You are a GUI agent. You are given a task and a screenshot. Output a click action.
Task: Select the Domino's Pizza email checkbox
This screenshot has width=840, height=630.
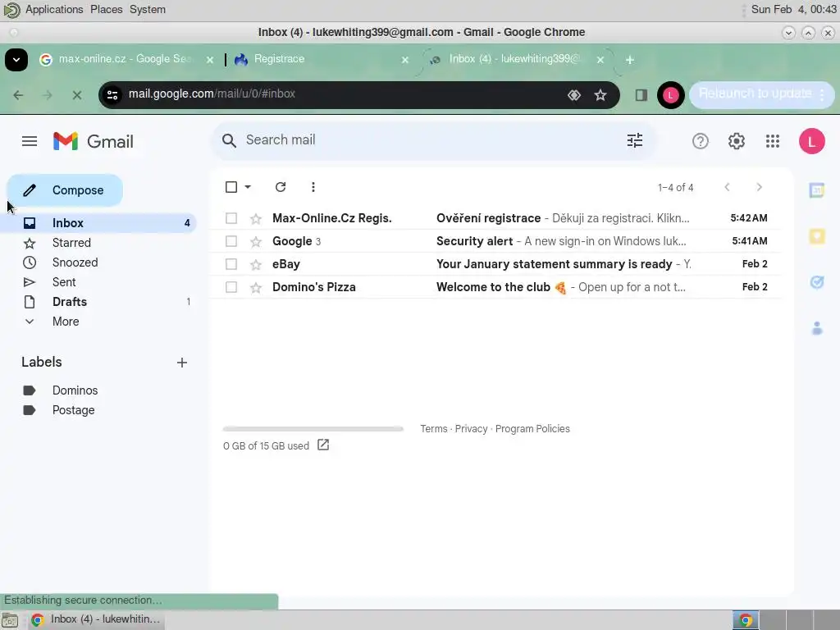tap(231, 287)
